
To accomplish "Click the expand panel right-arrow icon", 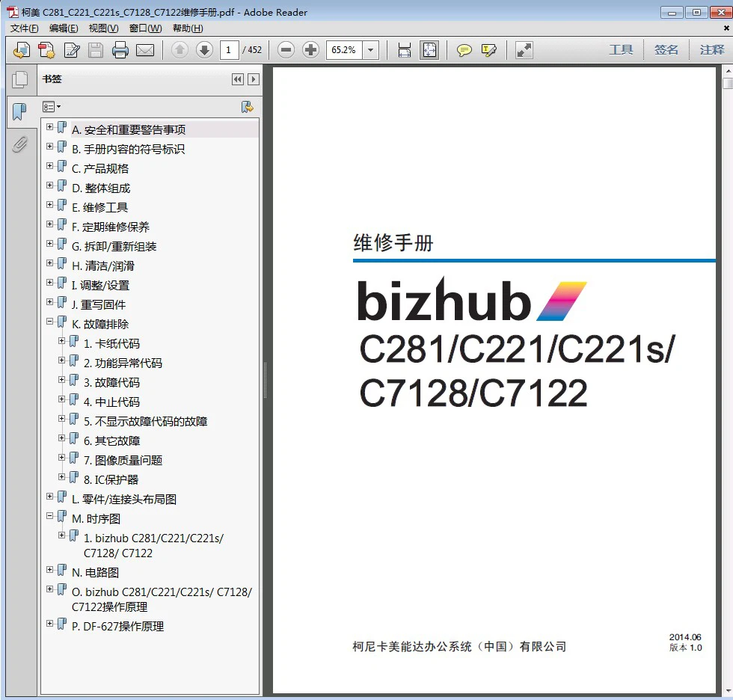I will 254,79.
